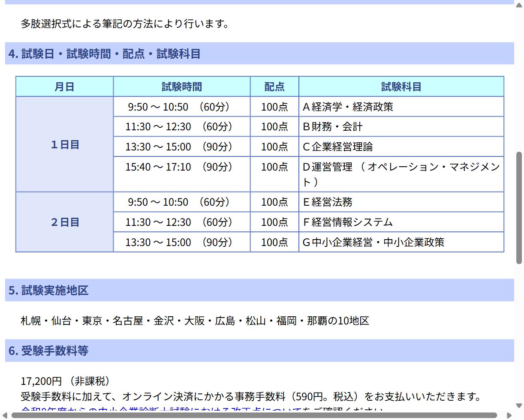Click 100点 in the G中小企業経営 row
524x420 pixels.
[x=274, y=242]
